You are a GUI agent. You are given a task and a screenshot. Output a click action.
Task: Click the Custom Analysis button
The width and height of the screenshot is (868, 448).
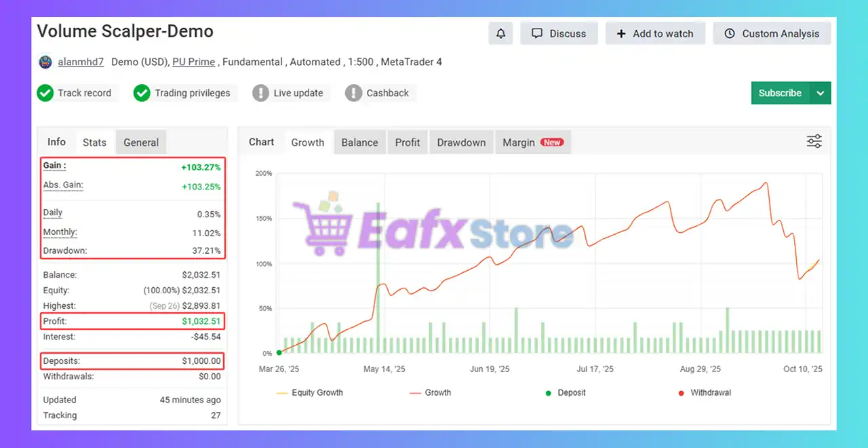[772, 33]
